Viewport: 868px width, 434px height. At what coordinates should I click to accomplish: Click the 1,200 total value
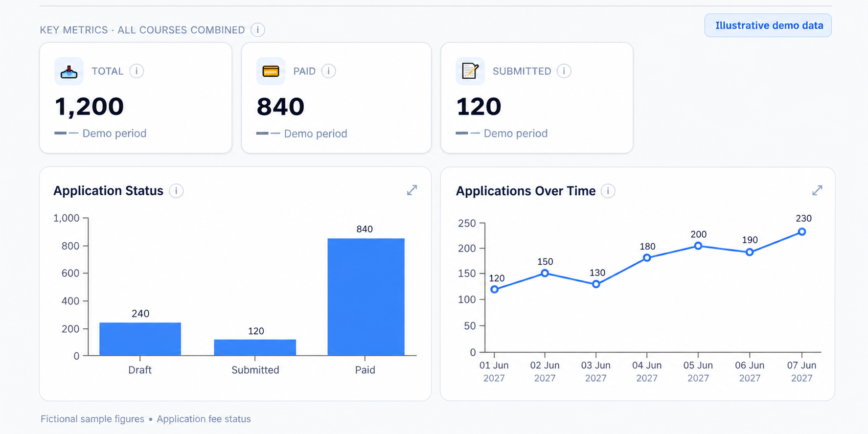pos(89,107)
